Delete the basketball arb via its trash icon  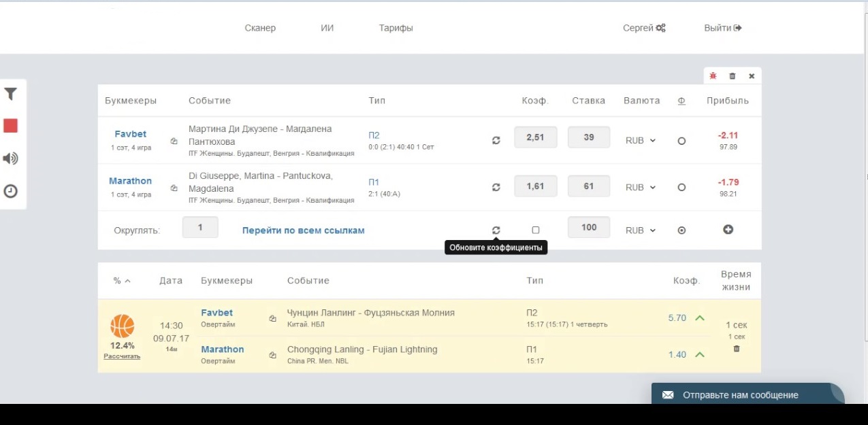[x=737, y=347]
